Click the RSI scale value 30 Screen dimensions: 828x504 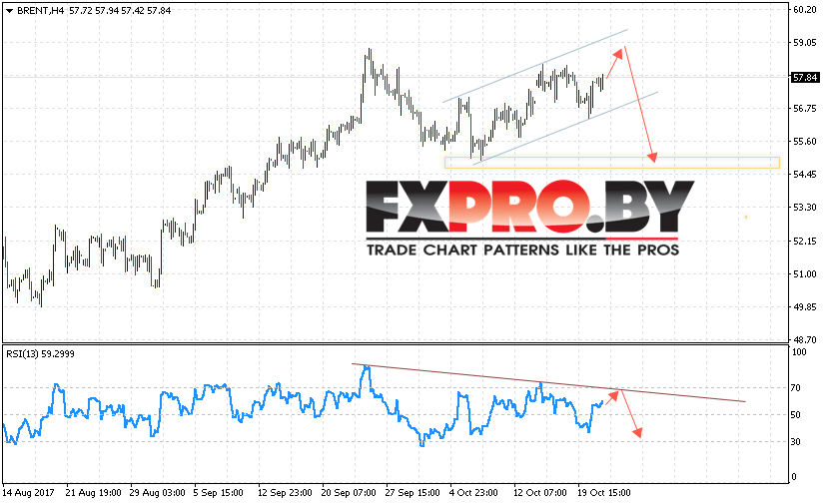click(x=796, y=442)
